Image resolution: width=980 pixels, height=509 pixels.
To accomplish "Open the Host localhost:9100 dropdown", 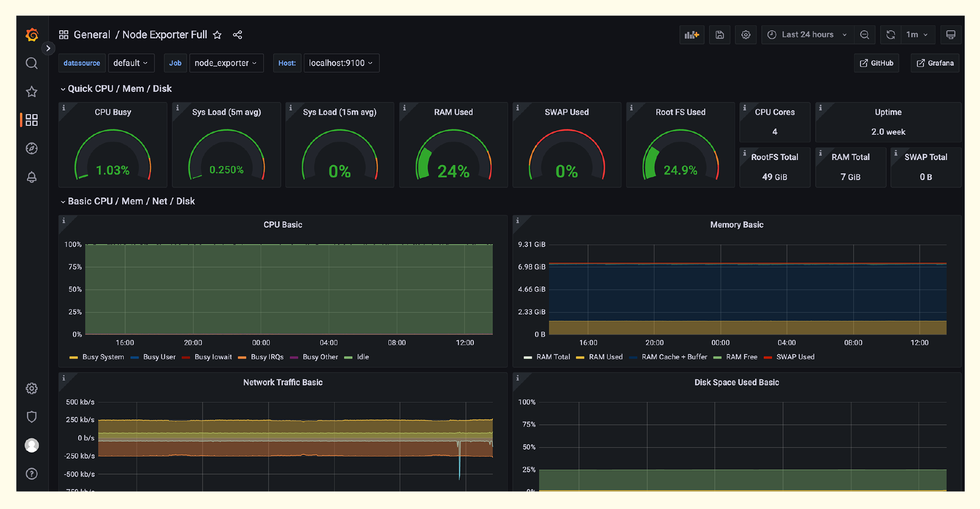I will tap(341, 63).
